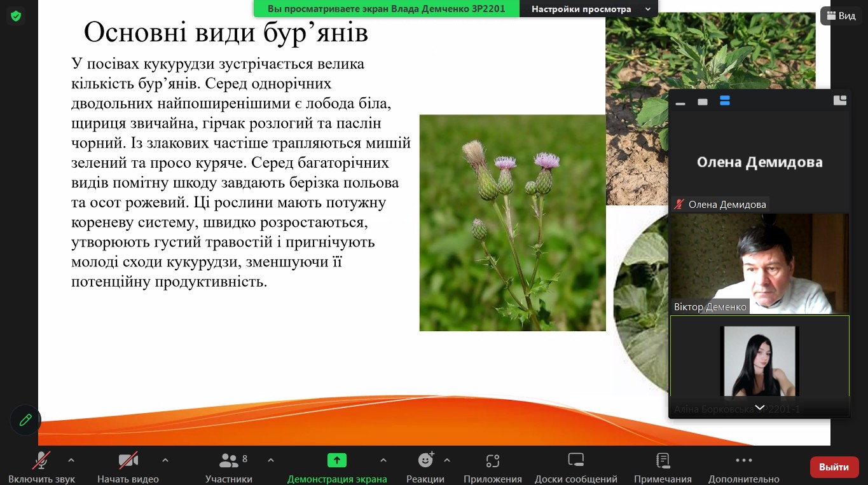
Task: Start camera with Начать видео
Action: tap(128, 467)
